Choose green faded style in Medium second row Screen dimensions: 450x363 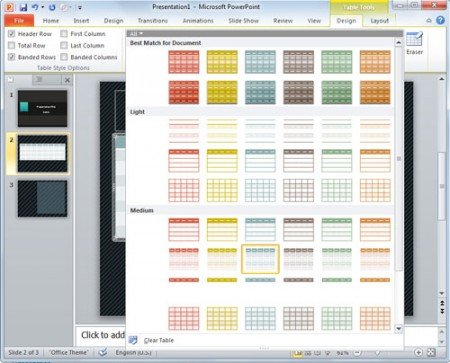point(337,259)
